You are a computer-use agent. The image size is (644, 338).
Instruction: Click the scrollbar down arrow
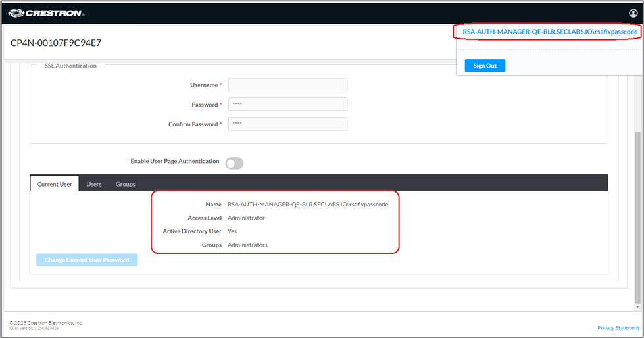point(636,306)
